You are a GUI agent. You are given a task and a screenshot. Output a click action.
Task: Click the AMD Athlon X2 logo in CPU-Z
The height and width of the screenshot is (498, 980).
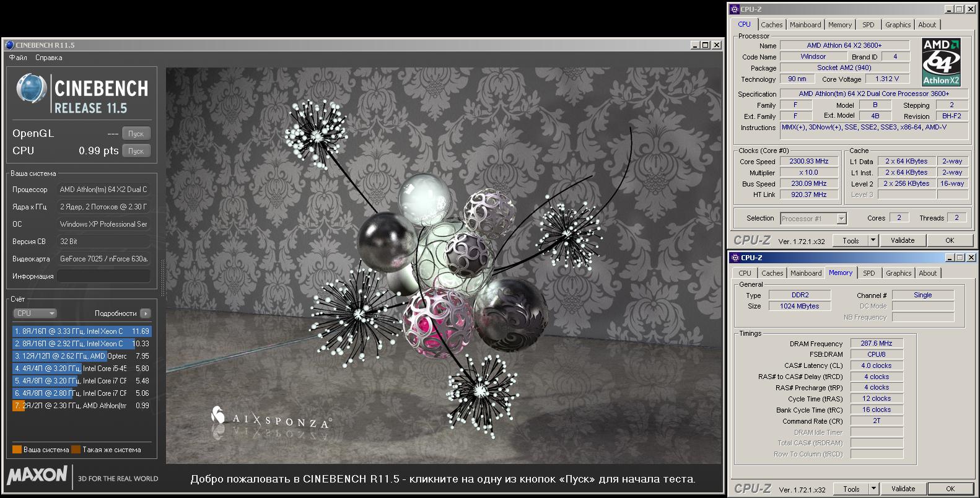(x=941, y=62)
